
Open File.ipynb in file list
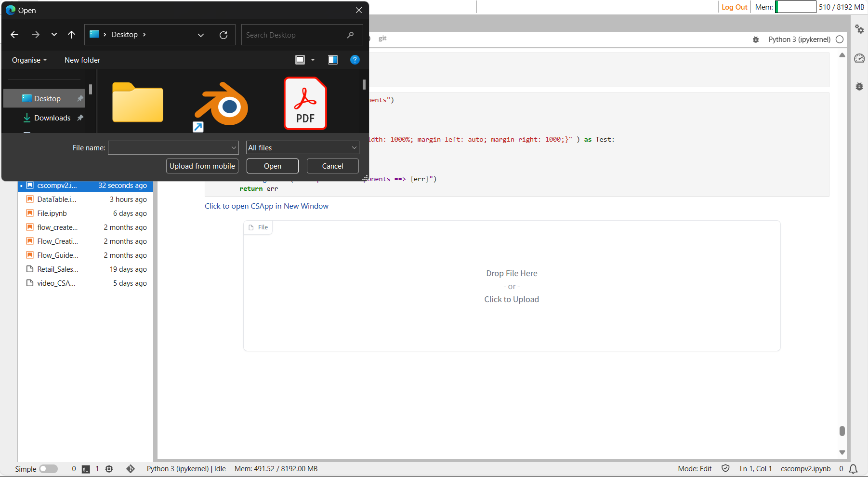pyautogui.click(x=86, y=213)
